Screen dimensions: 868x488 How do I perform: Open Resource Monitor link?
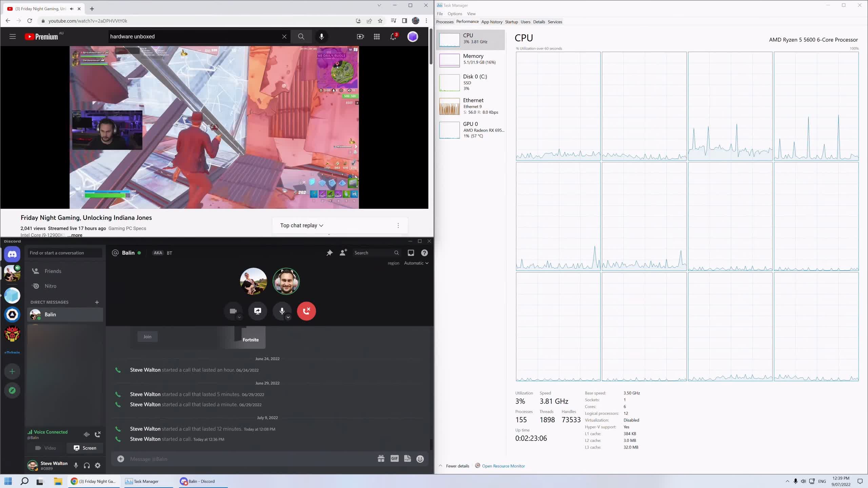tap(503, 466)
